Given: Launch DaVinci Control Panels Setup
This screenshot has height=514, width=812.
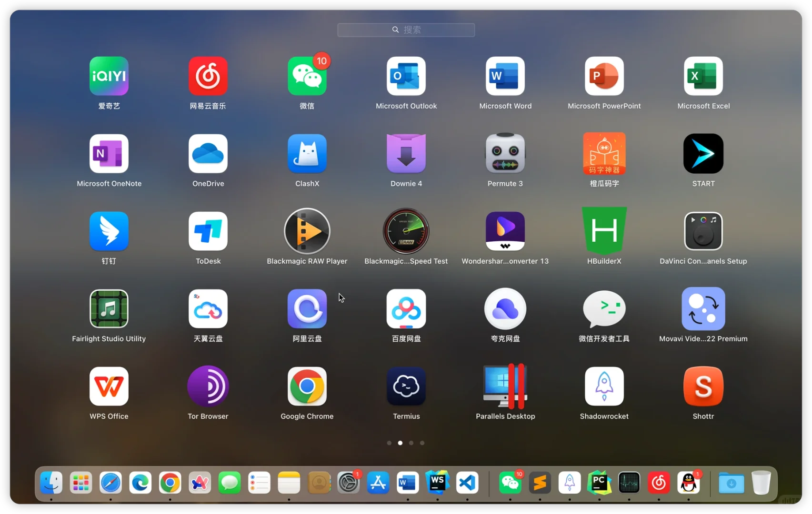Looking at the screenshot, I should click(703, 231).
